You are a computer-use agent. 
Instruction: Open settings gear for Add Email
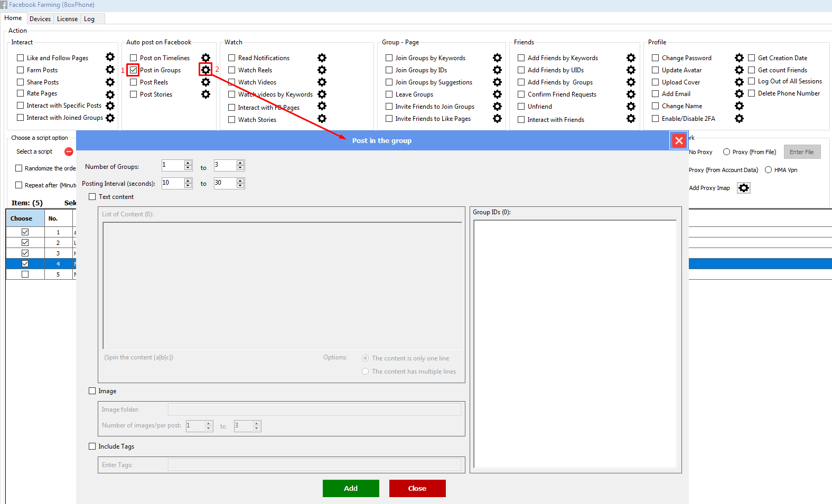pyautogui.click(x=739, y=93)
